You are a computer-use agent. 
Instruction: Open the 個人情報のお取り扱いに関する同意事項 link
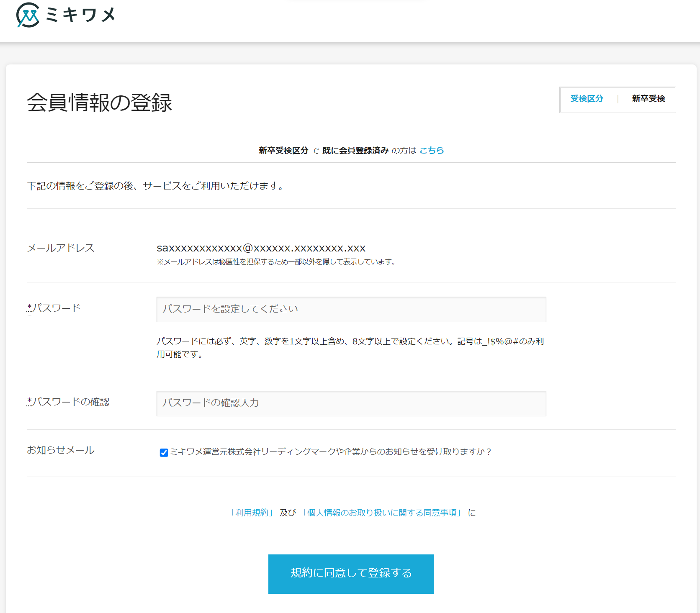click(382, 513)
